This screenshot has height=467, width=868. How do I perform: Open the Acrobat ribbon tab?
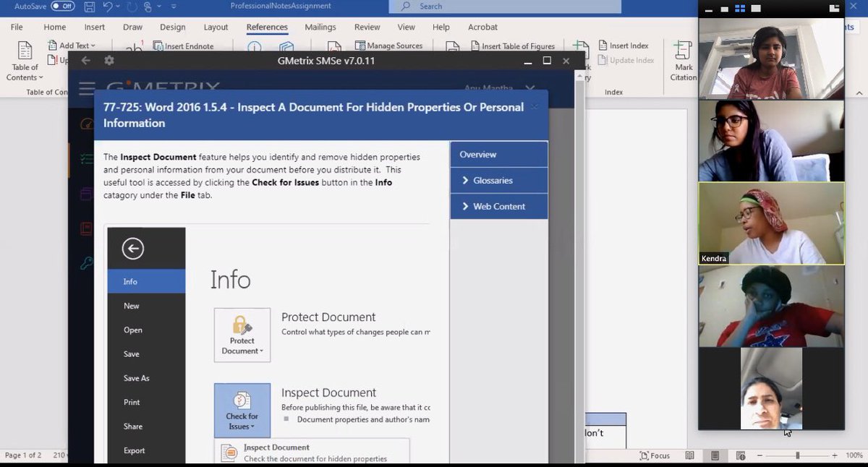[x=483, y=27]
